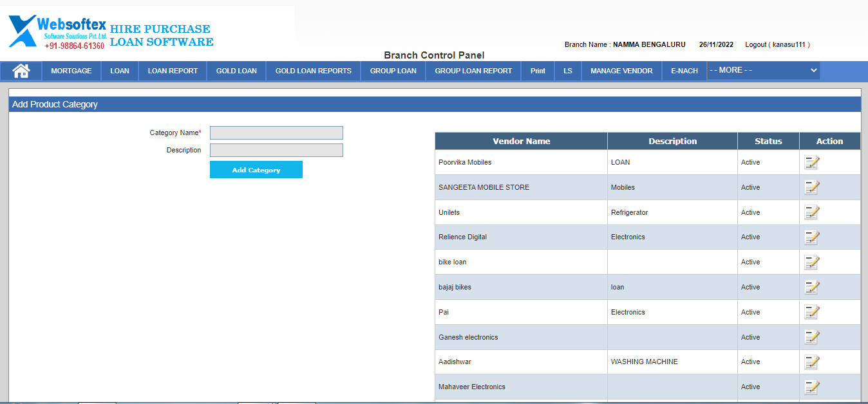
Task: Log out of kanasu111 account
Action: pos(777,44)
